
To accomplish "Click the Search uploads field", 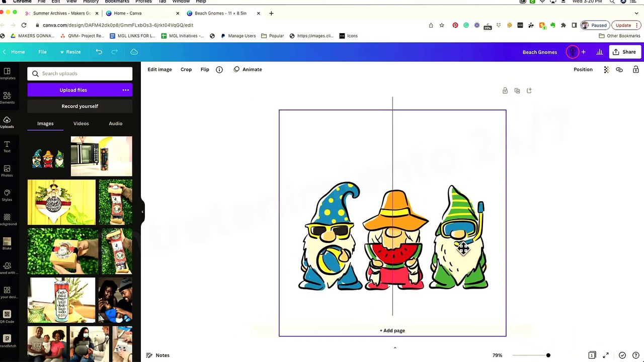I will [x=80, y=73].
